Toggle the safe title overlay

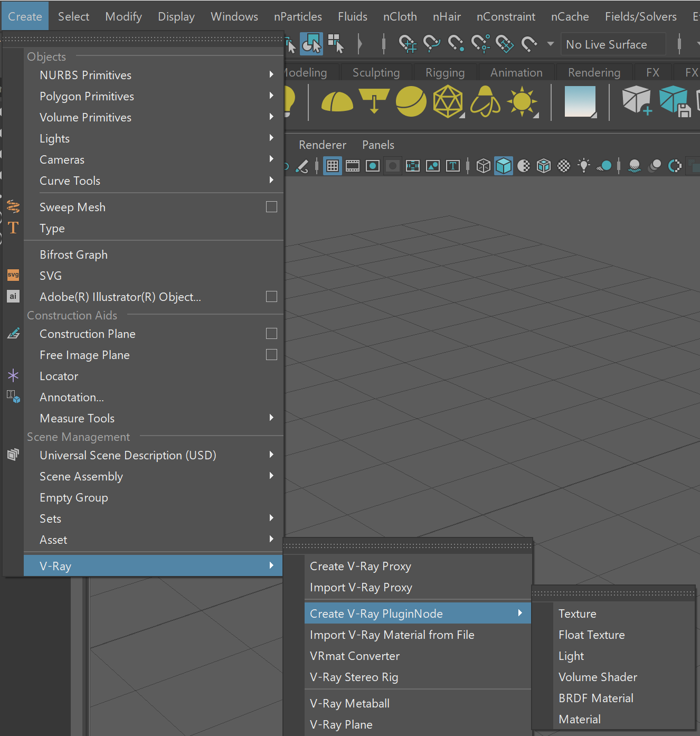[x=453, y=166]
